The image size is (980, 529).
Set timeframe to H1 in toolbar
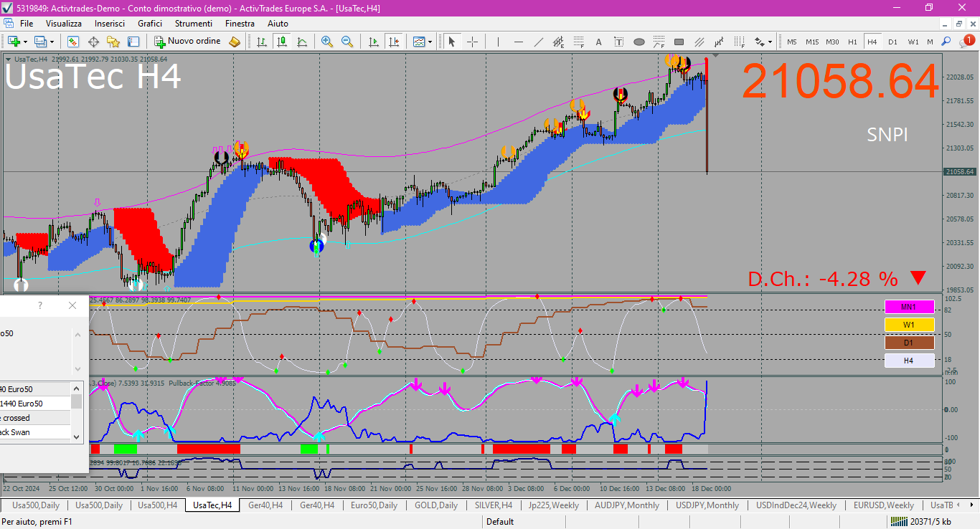pos(852,42)
